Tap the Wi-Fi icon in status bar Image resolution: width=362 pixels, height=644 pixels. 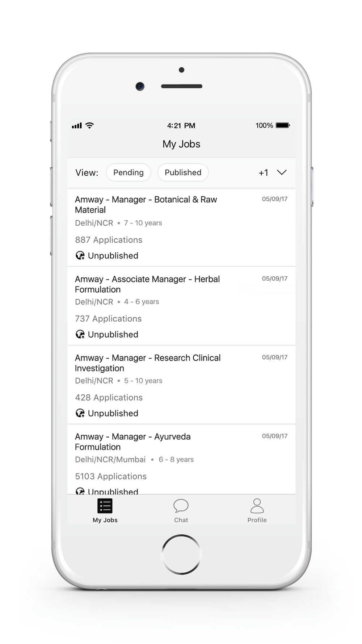pyautogui.click(x=89, y=125)
